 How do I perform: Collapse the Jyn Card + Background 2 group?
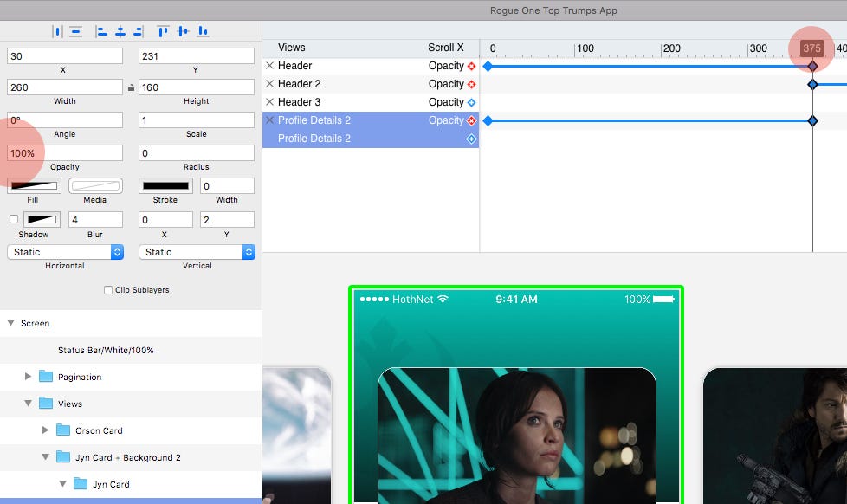coord(45,457)
